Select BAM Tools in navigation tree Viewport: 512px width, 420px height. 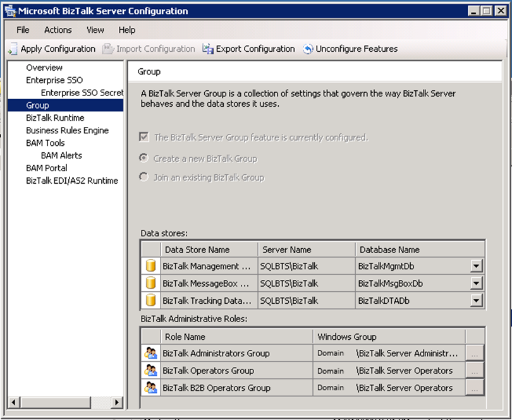pyautogui.click(x=46, y=143)
